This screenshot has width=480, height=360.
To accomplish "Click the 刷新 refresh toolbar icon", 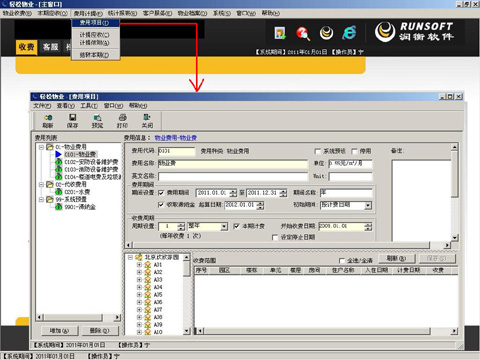I will click(x=48, y=117).
